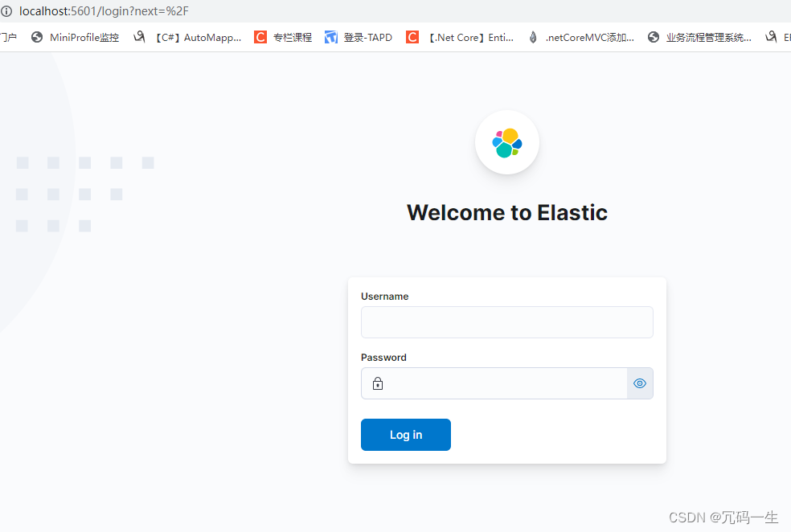
Task: Click the Username input field
Action: pyautogui.click(x=506, y=322)
